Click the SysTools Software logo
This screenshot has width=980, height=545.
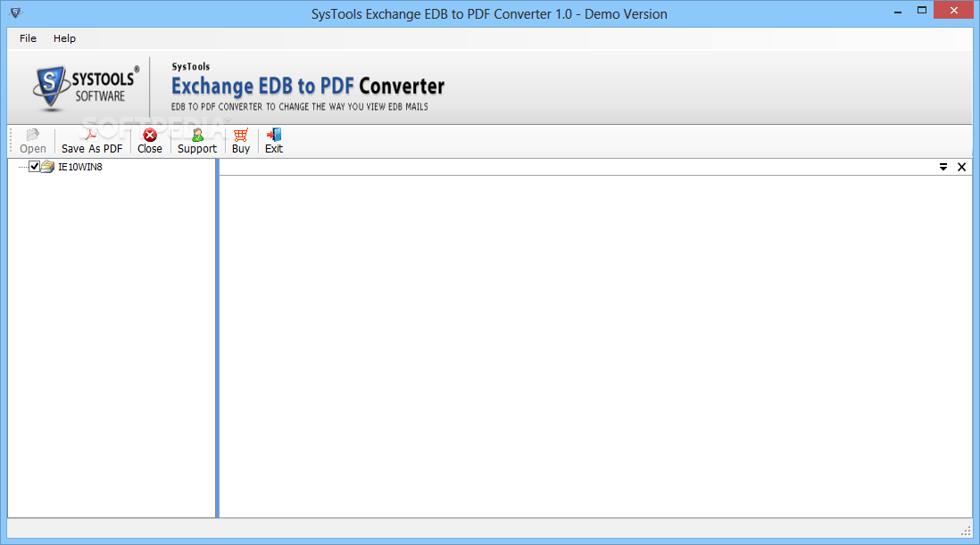(x=87, y=87)
